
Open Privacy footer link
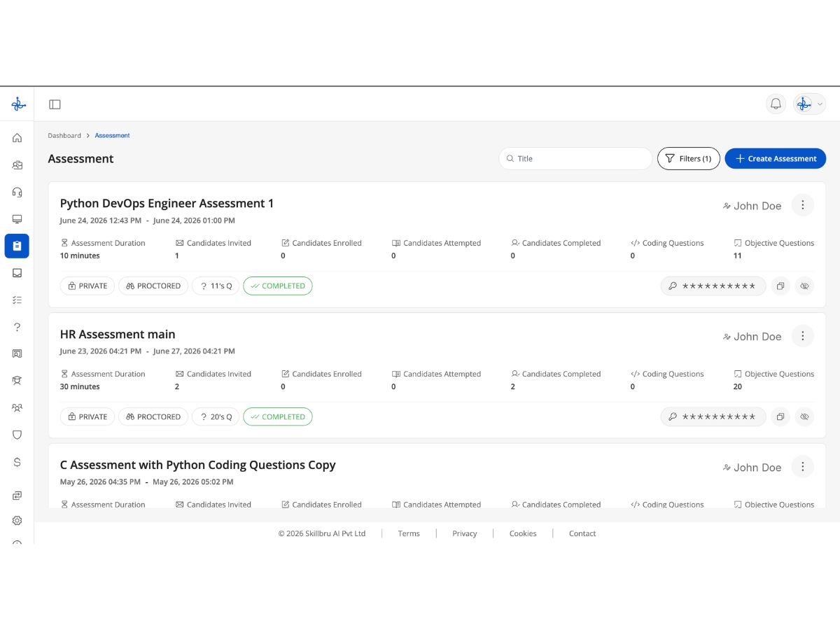click(x=464, y=533)
